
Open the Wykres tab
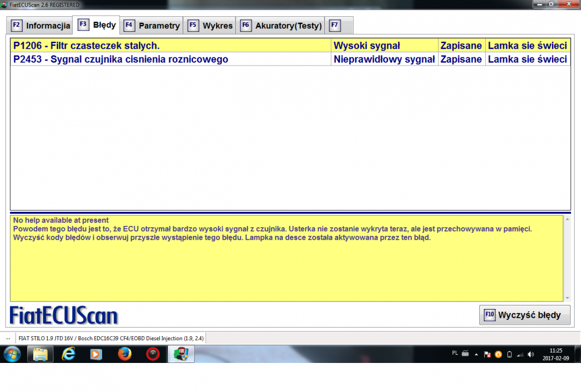tap(210, 26)
